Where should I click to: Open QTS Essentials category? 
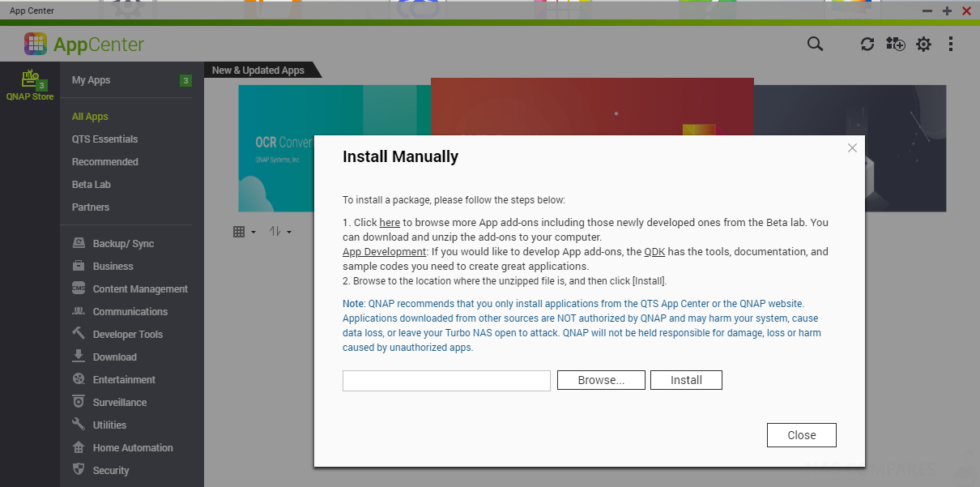104,139
